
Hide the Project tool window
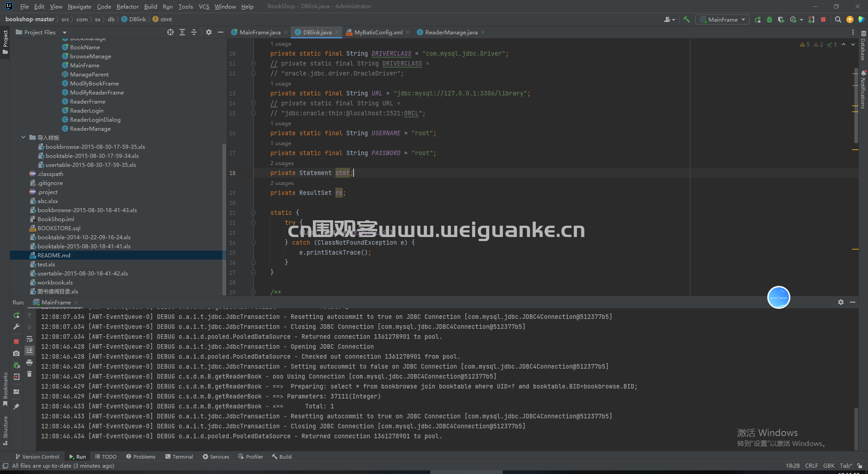(x=221, y=32)
